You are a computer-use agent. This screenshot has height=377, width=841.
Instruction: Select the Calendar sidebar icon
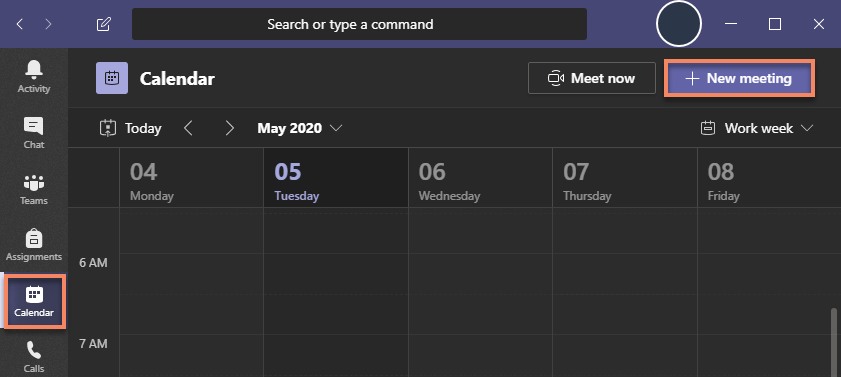point(34,301)
